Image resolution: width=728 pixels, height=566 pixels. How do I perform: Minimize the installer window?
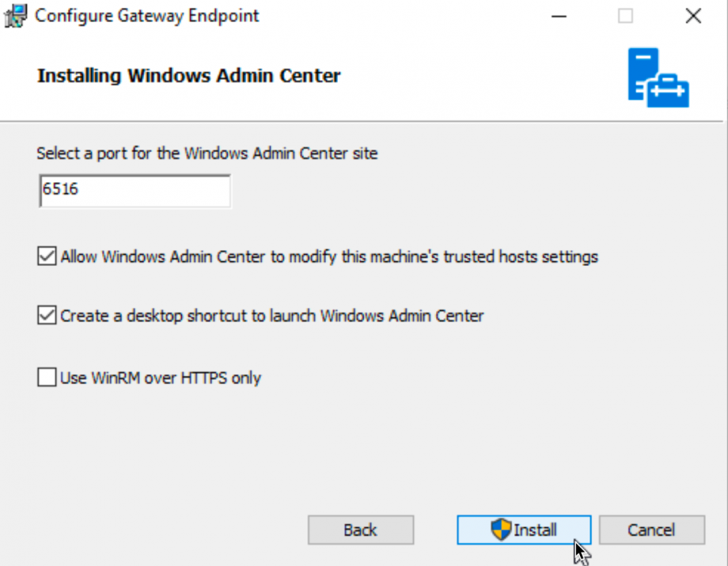click(559, 15)
